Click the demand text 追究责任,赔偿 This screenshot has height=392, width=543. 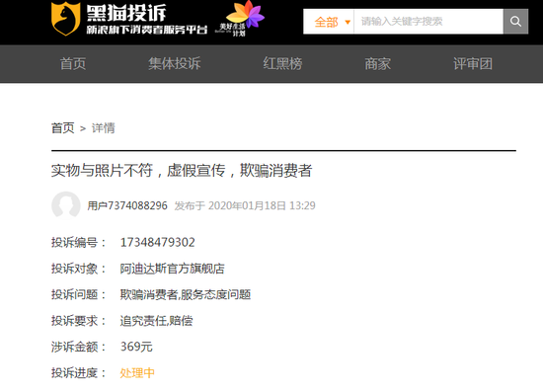tap(156, 321)
